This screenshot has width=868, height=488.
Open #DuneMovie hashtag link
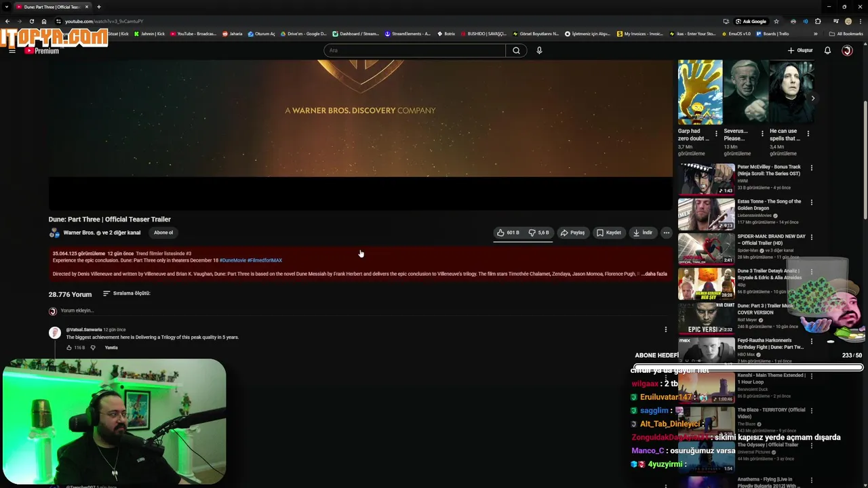[233, 260]
